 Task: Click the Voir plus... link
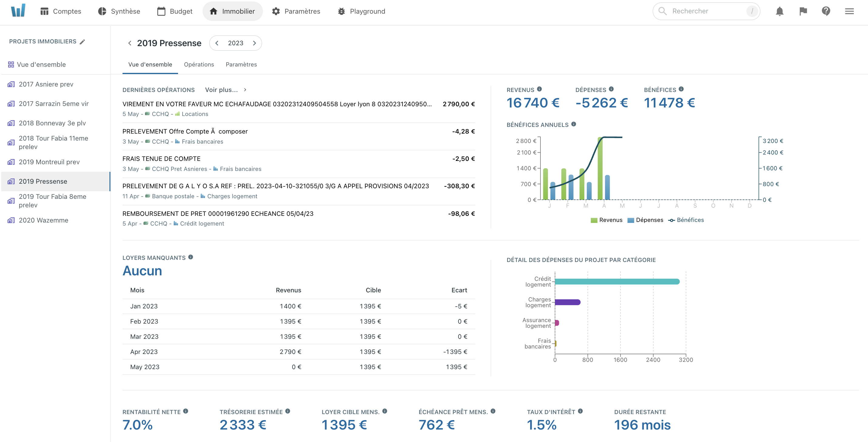coord(221,90)
